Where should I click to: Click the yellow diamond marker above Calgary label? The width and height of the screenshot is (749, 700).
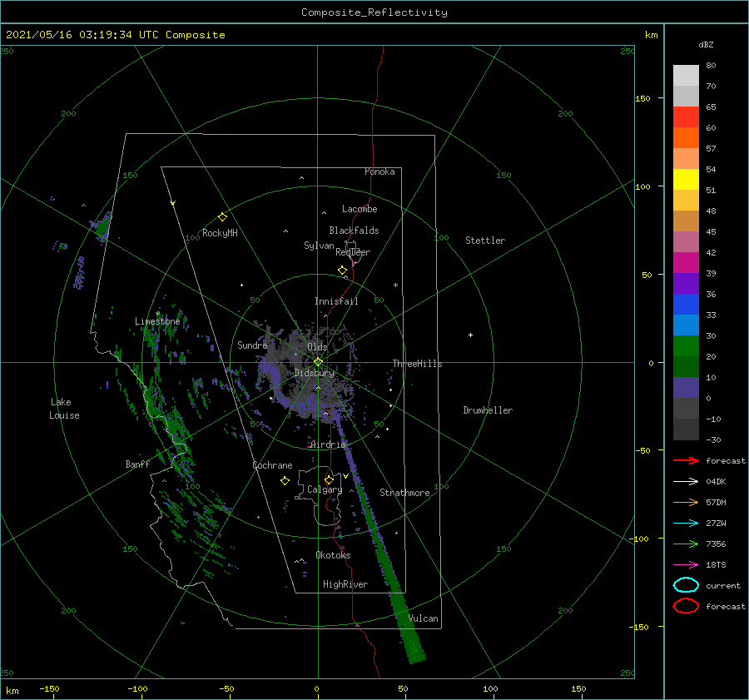pos(329,479)
